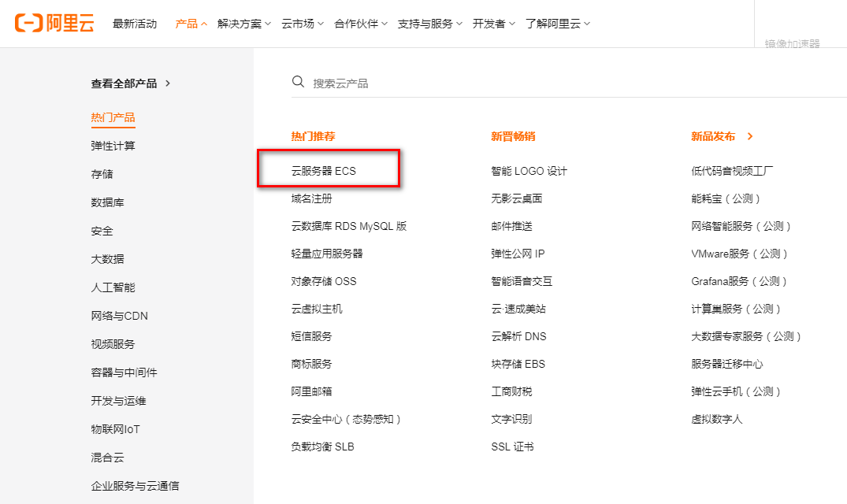Open 工商财税 link
The height and width of the screenshot is (504, 847).
[511, 391]
